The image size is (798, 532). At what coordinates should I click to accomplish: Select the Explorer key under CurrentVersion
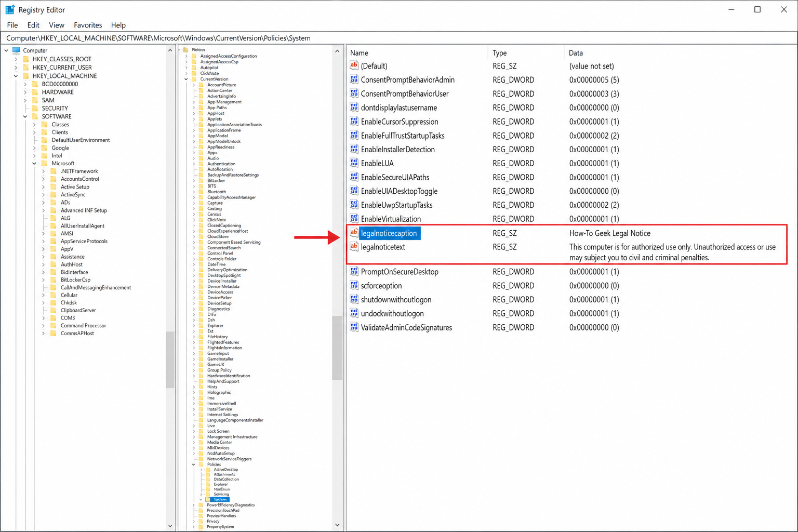[x=215, y=326]
